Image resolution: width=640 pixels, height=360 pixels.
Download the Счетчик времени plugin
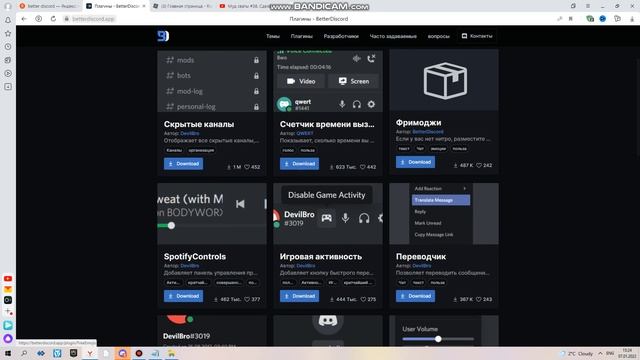point(299,164)
